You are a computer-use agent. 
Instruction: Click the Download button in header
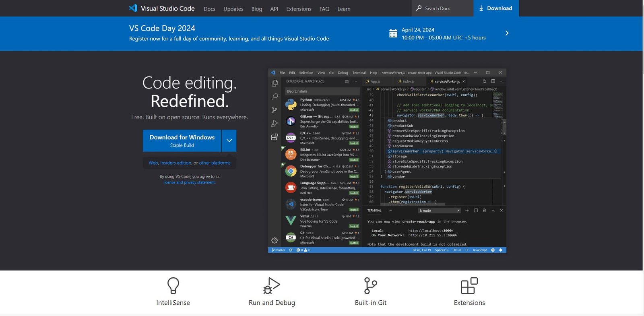click(x=496, y=8)
